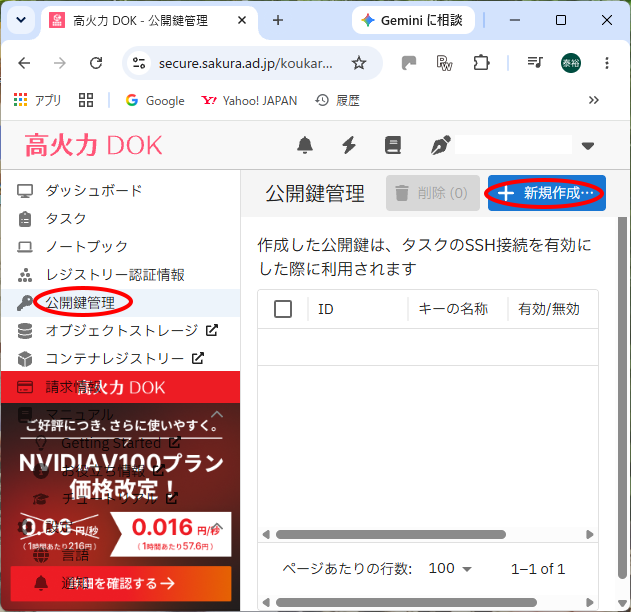Click the 有効/無効 column header
This screenshot has height=612, width=631.
(x=549, y=309)
